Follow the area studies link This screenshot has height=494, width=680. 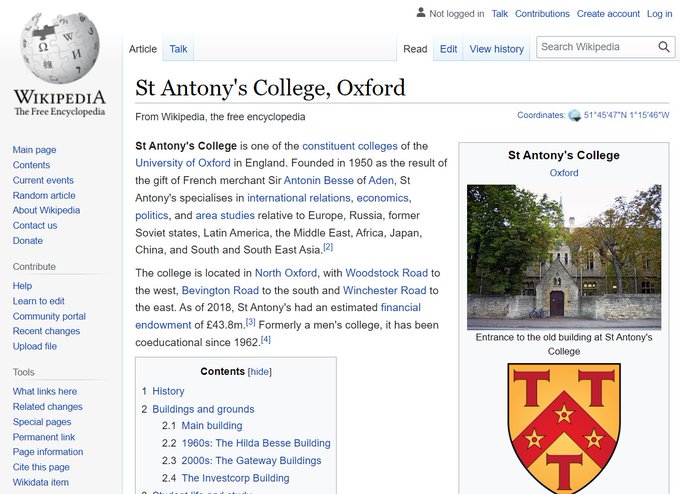click(x=225, y=216)
